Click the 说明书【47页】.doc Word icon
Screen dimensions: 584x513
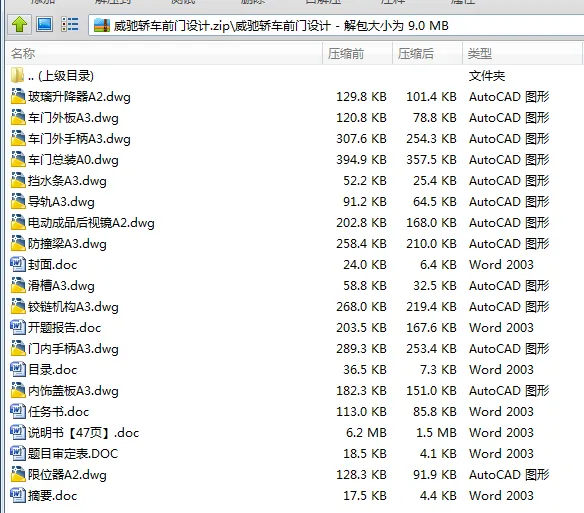pyautogui.click(x=18, y=432)
